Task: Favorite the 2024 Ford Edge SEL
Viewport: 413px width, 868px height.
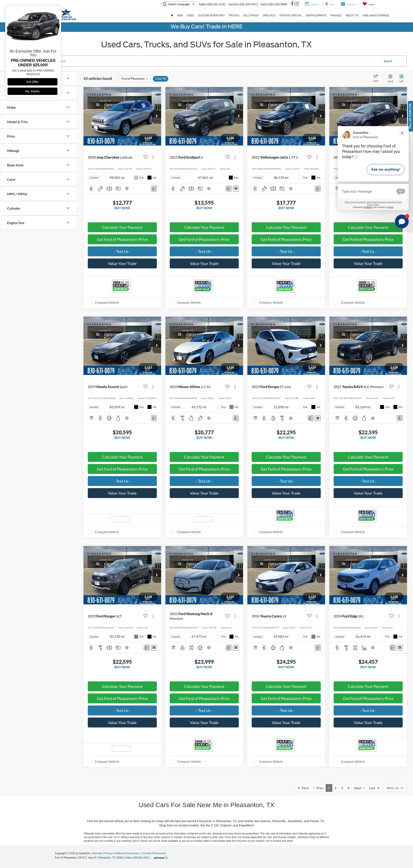Action: pos(391,616)
